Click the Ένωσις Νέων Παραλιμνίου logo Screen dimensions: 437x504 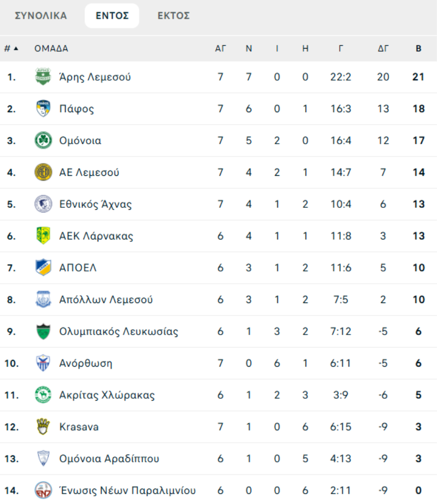pos(43,490)
